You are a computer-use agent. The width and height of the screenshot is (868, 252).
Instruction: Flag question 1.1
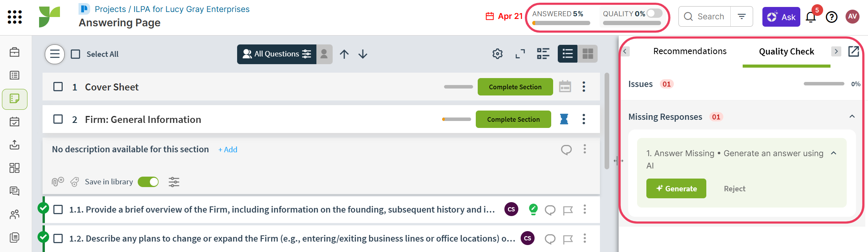[x=568, y=210]
